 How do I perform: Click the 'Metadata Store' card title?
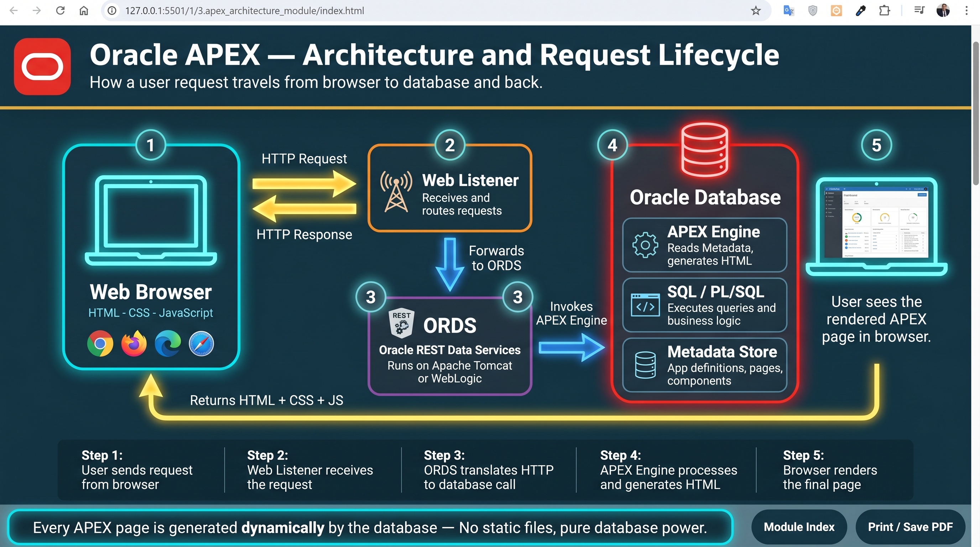pyautogui.click(x=722, y=352)
